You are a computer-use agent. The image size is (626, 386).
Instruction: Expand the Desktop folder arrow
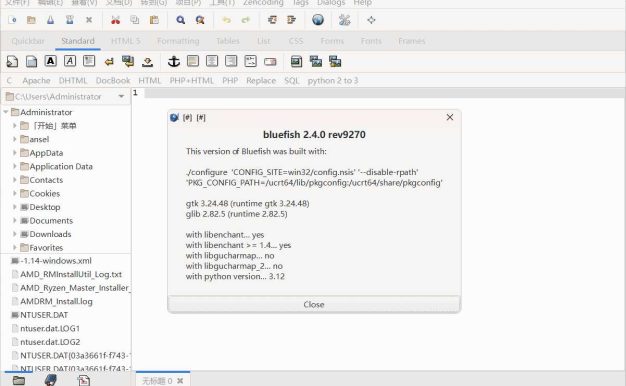pos(15,207)
